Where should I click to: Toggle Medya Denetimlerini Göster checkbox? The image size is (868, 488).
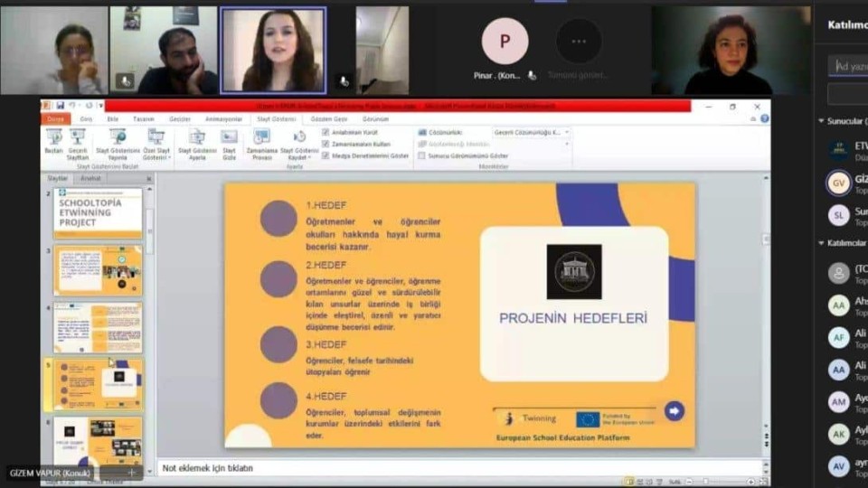pos(325,156)
